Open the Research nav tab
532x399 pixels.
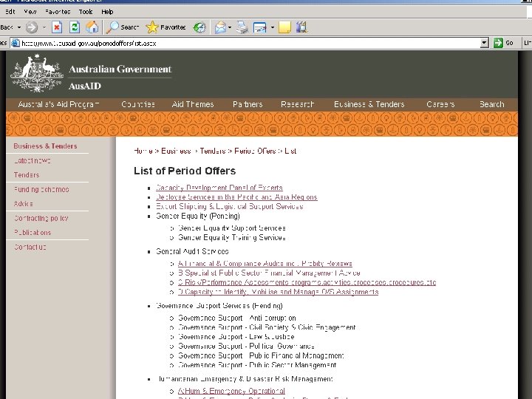(x=298, y=104)
